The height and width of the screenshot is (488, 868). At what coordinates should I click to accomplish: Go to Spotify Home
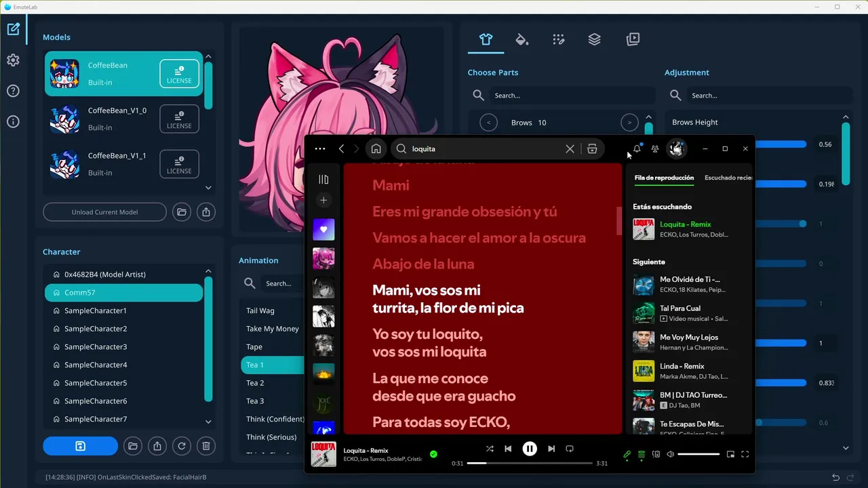376,149
